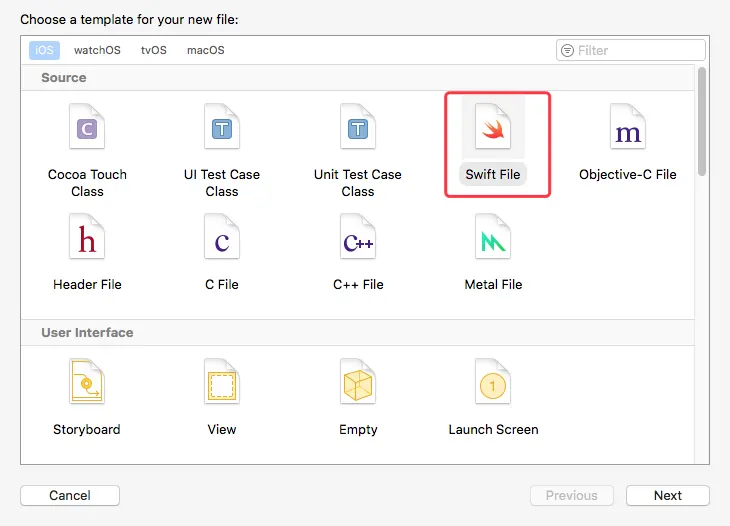Viewport: 730px width, 526px height.
Task: Pick the Empty interface template icon
Action: pos(357,383)
